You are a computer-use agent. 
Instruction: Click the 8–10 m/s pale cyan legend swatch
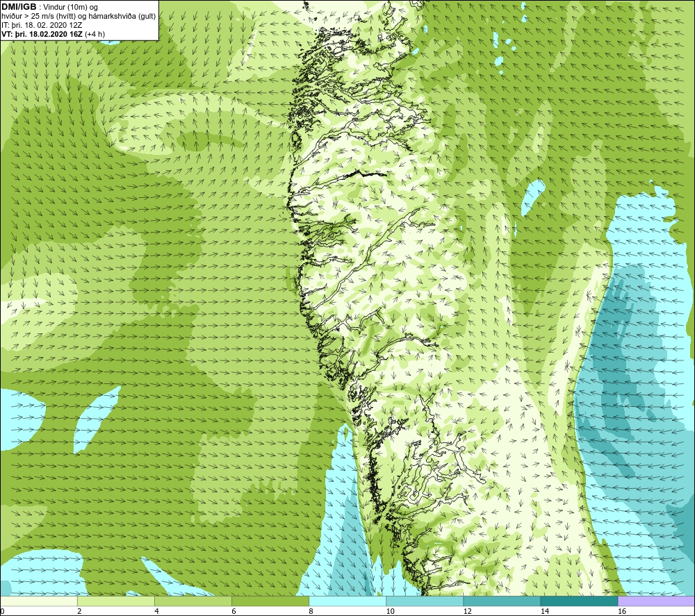pyautogui.click(x=347, y=601)
